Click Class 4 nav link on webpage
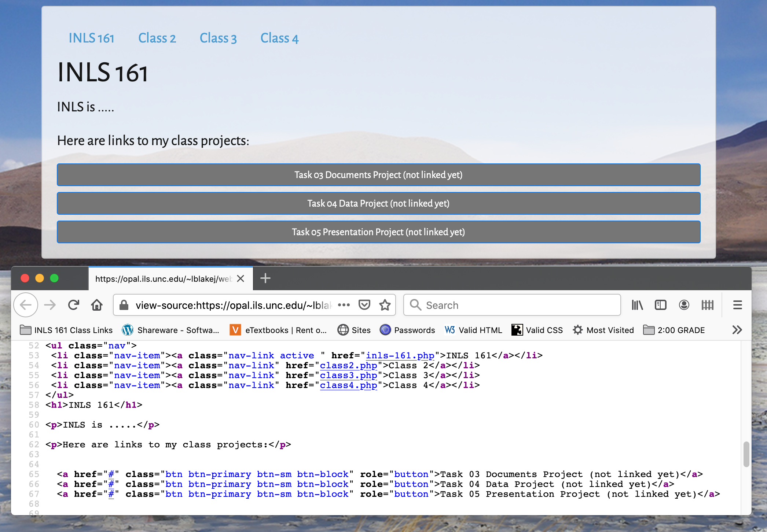The width and height of the screenshot is (767, 532). coord(279,38)
